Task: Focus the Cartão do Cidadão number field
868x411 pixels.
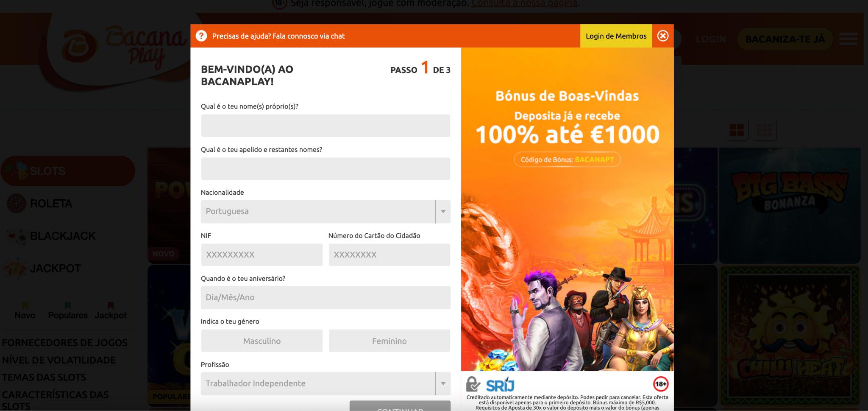Action: 389,254
